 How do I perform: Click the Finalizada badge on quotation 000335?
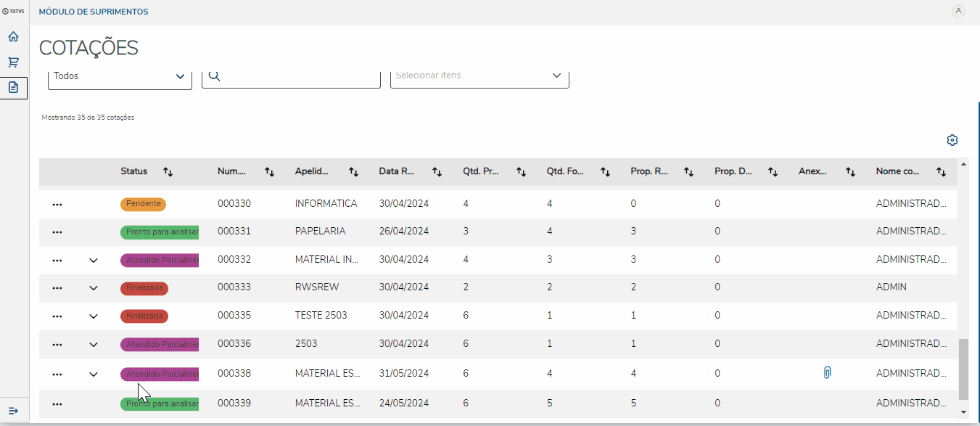144,316
